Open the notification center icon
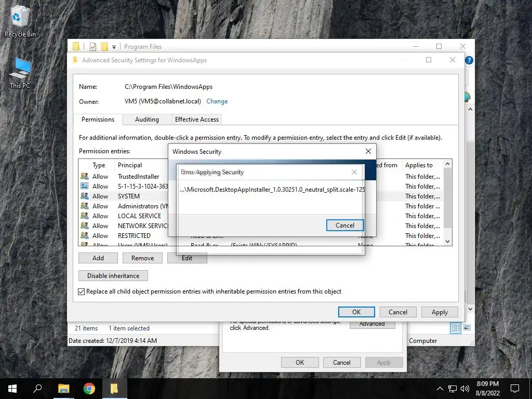532x399 pixels. [515, 389]
